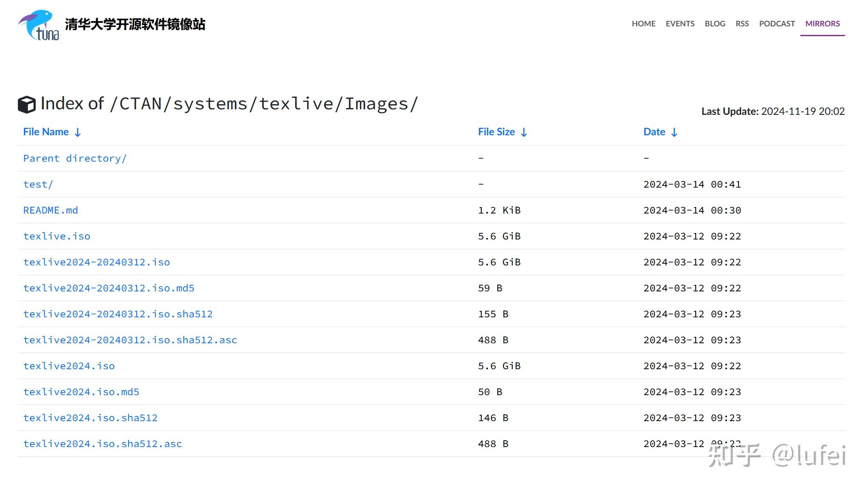Open the BLOG navigation link
868x490 pixels.
pos(715,24)
